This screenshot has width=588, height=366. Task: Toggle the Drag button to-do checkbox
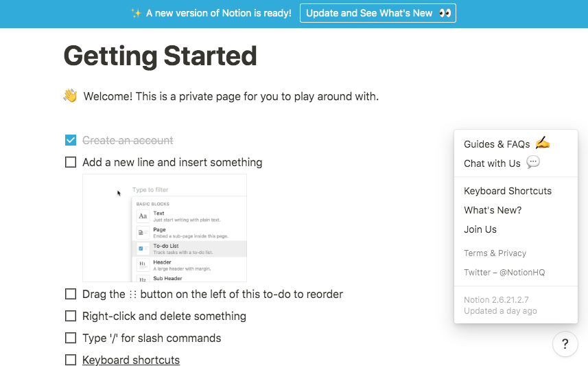coord(71,295)
